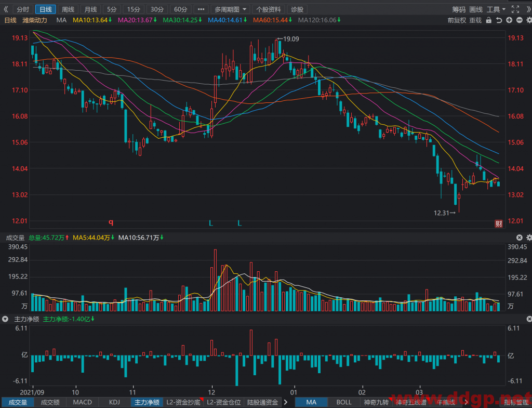
Task: Expand the 主力净额 indicator dropdown arrow
Action: [5, 319]
